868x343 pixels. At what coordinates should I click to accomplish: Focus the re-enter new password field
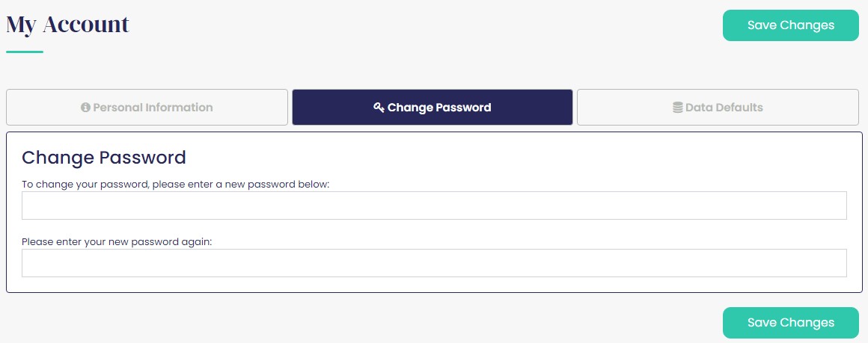(434, 263)
